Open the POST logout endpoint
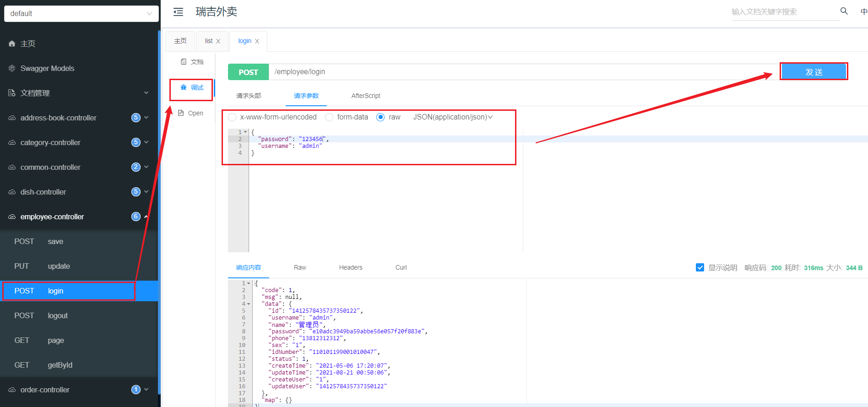The height and width of the screenshot is (407, 868). pyautogui.click(x=57, y=315)
